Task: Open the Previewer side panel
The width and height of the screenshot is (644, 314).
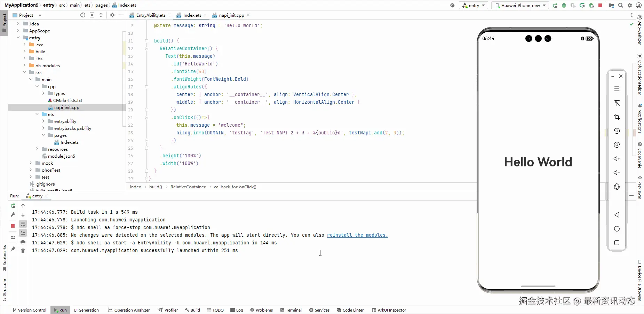Action: click(640, 187)
